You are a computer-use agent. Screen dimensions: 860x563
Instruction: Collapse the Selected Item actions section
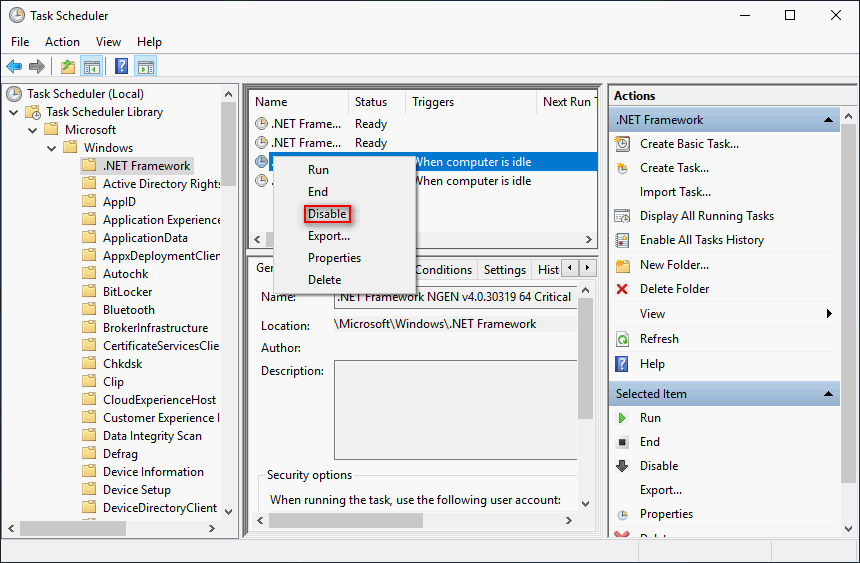coord(828,394)
